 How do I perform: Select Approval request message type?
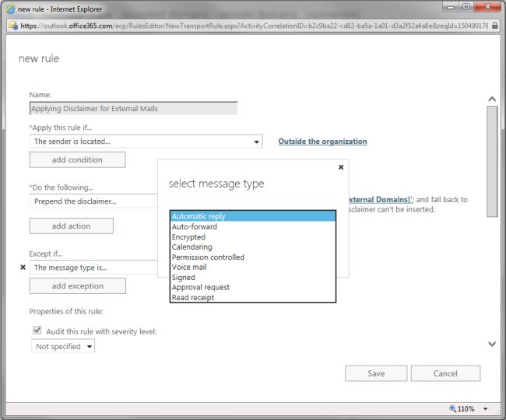click(253, 287)
